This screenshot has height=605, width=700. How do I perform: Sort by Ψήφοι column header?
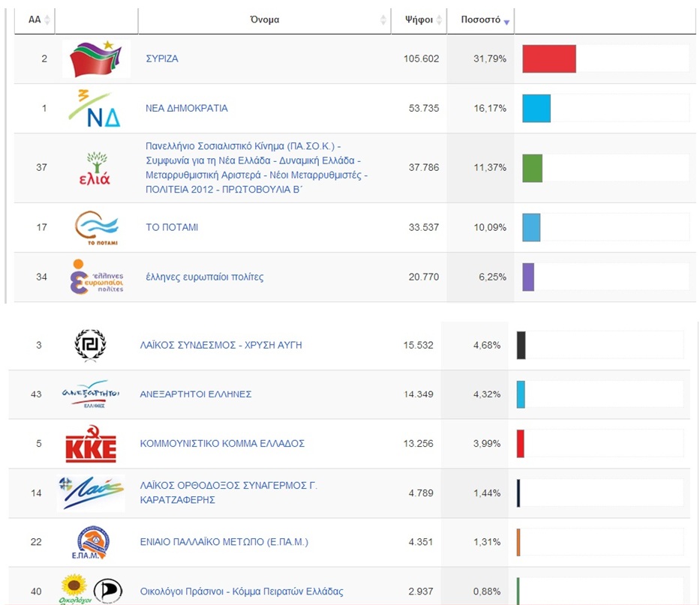click(419, 20)
